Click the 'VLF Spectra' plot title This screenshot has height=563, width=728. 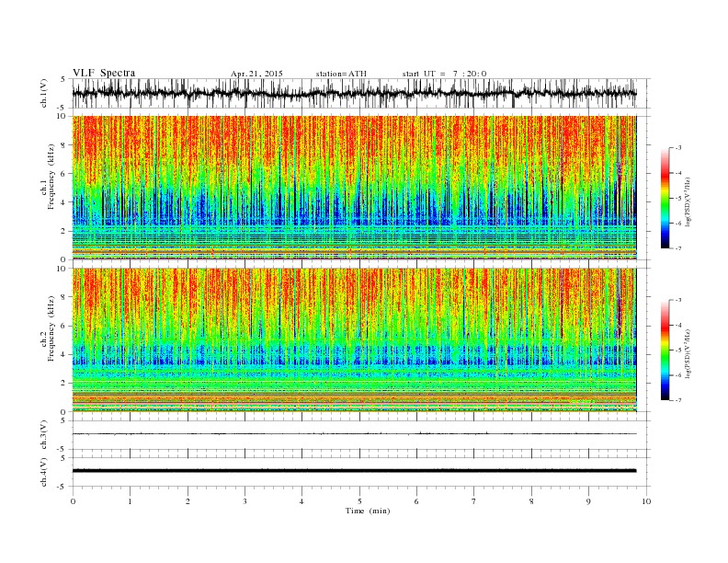pos(104,73)
